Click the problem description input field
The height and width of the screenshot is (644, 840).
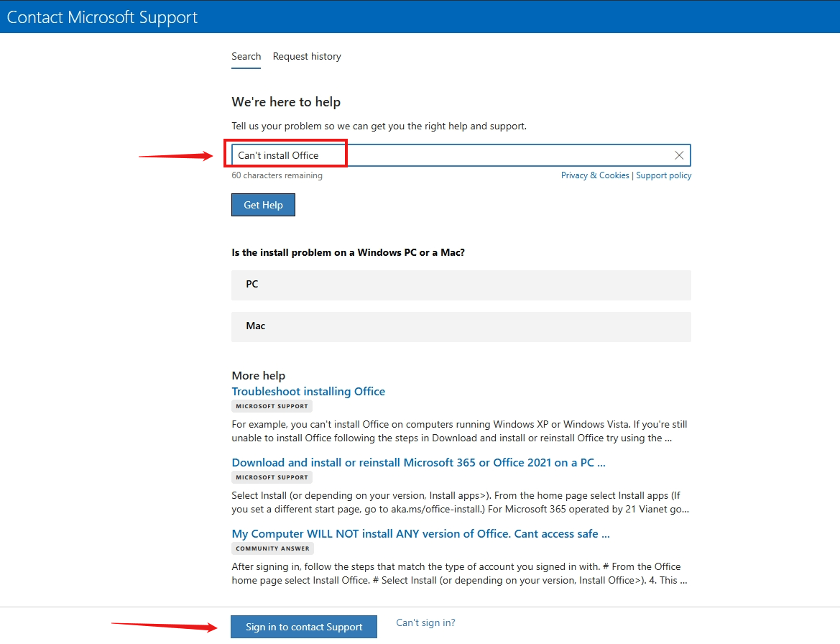click(x=461, y=155)
